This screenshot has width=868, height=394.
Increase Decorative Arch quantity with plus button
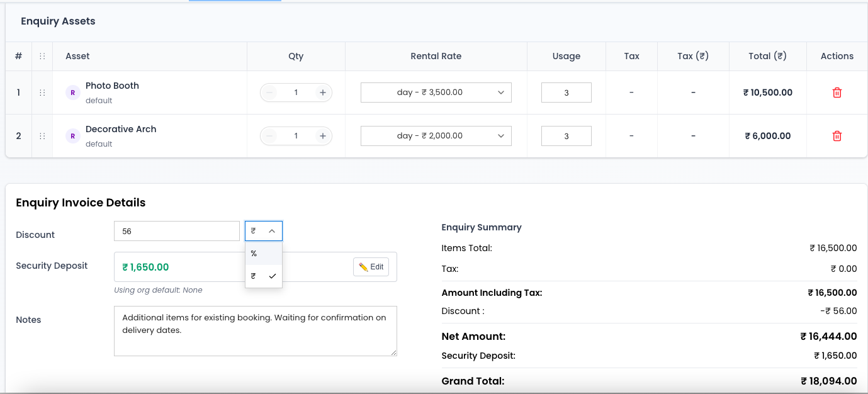tap(322, 135)
